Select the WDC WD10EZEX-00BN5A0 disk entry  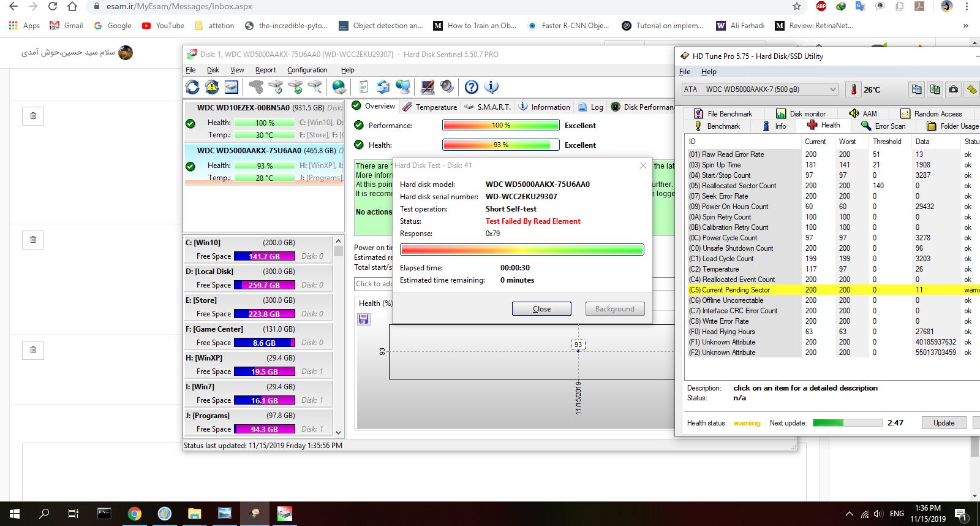pos(264,121)
